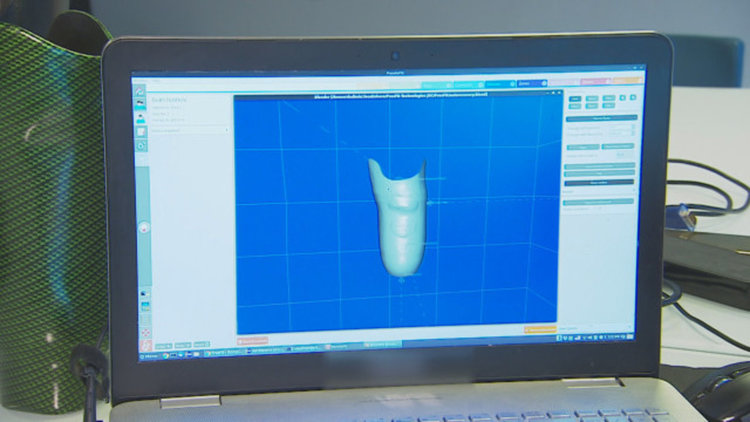Toggle the bottom-left button in the blue button grid
The image size is (750, 422).
point(574,107)
